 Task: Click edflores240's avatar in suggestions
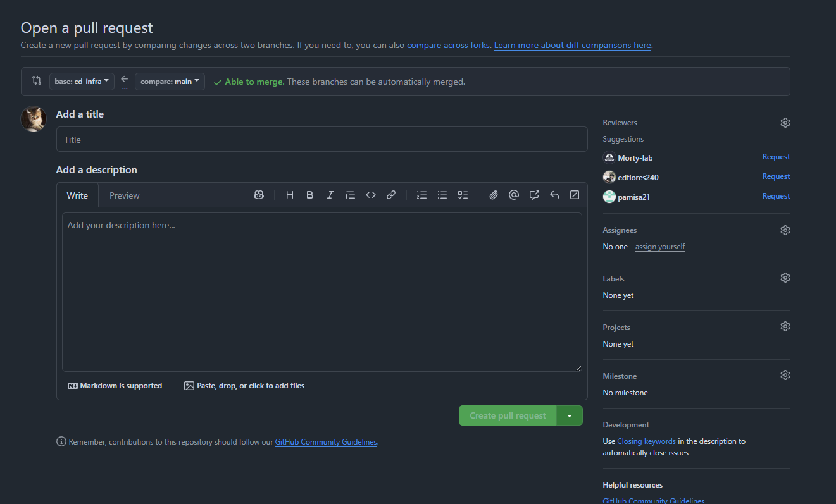tap(609, 177)
